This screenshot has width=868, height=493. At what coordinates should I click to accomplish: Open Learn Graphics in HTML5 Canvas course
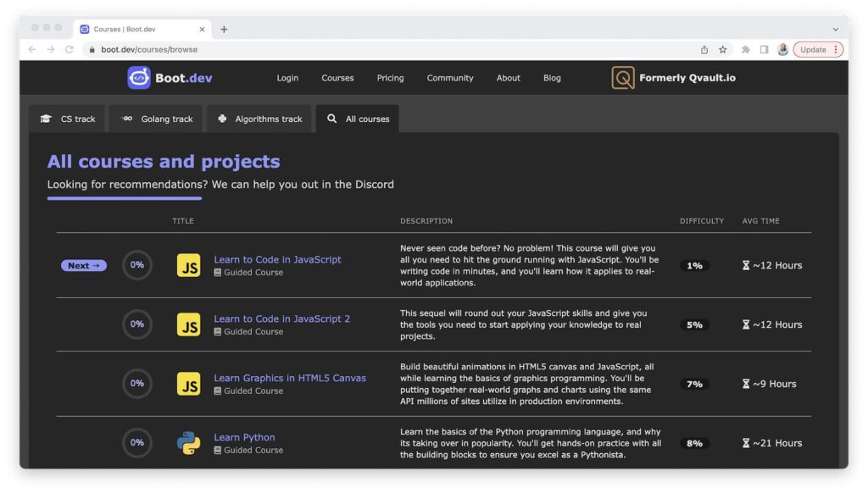point(290,378)
